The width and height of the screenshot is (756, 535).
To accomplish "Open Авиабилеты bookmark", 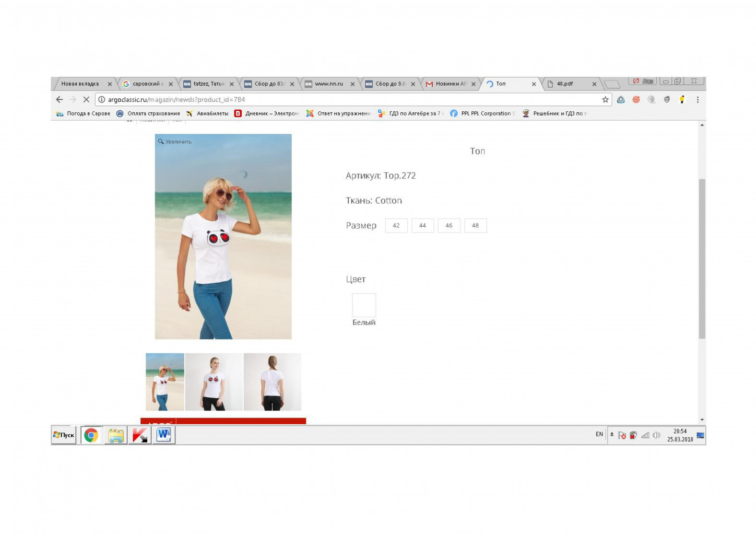I will point(207,113).
